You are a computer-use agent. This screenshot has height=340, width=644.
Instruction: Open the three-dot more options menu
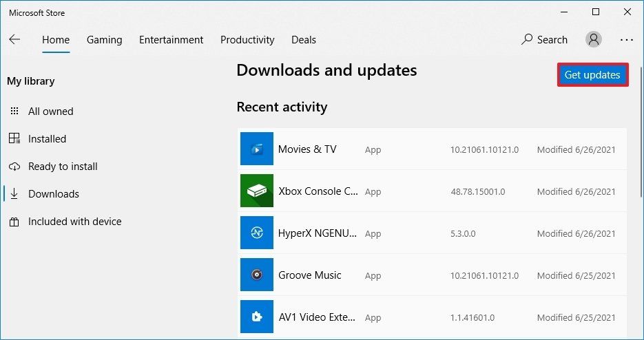coord(626,39)
